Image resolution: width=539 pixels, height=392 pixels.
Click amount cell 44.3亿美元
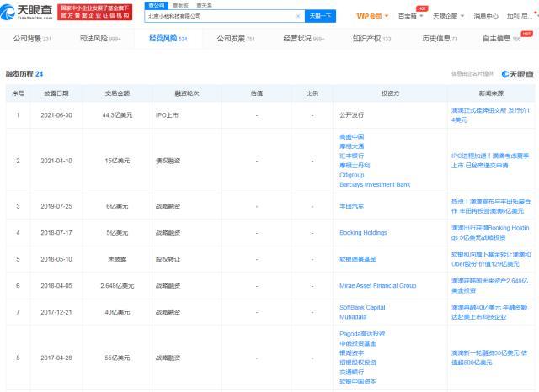117,115
